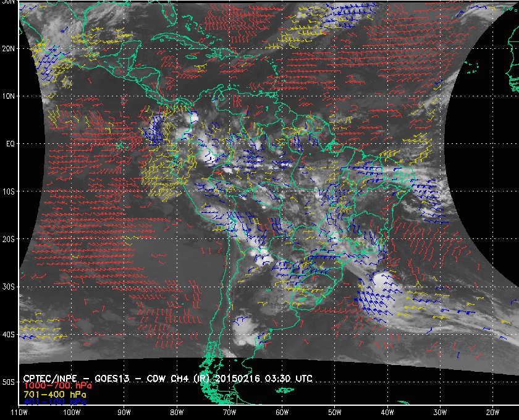Select the 10S latitude axis label

[9, 191]
